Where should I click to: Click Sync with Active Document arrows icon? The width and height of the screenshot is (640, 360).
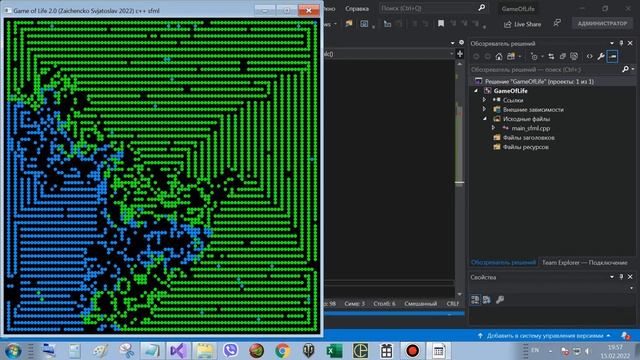click(x=551, y=57)
